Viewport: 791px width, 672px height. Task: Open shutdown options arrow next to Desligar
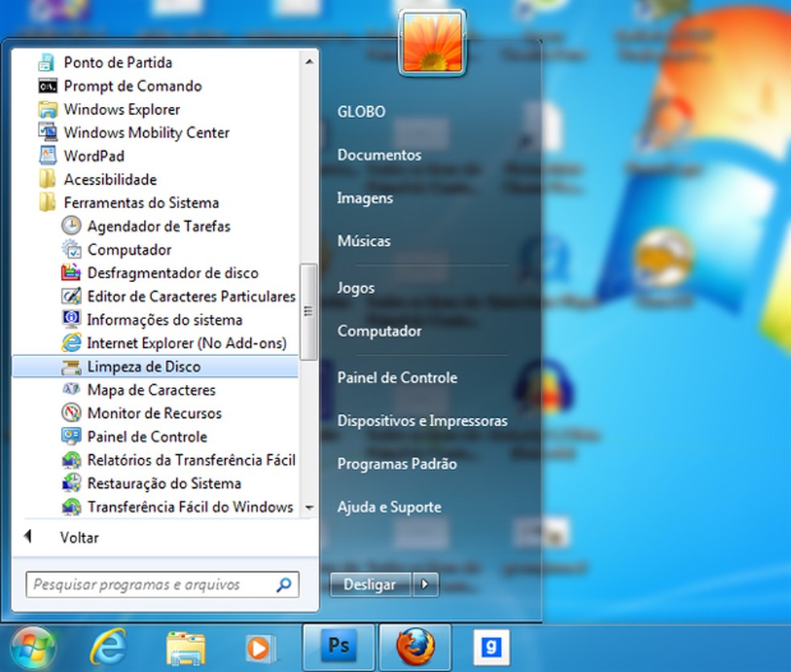(x=425, y=584)
